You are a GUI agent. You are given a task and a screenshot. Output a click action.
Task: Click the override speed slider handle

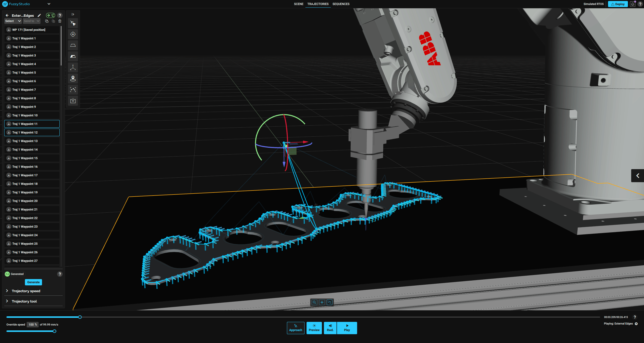click(54, 331)
